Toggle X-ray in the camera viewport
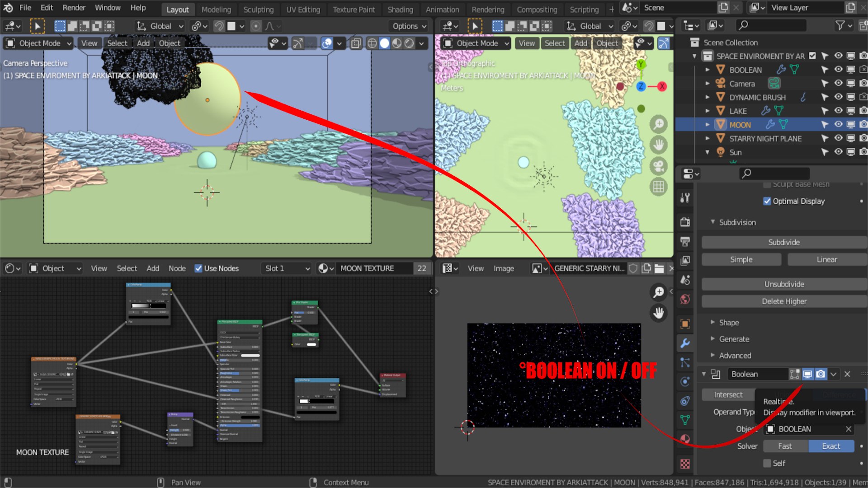The image size is (868, 488). (356, 43)
